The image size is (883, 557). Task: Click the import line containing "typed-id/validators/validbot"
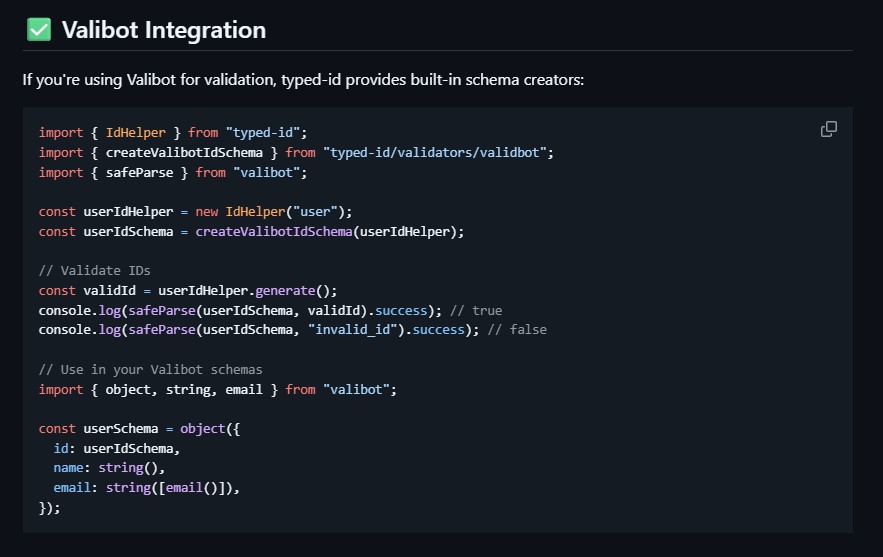coord(296,153)
